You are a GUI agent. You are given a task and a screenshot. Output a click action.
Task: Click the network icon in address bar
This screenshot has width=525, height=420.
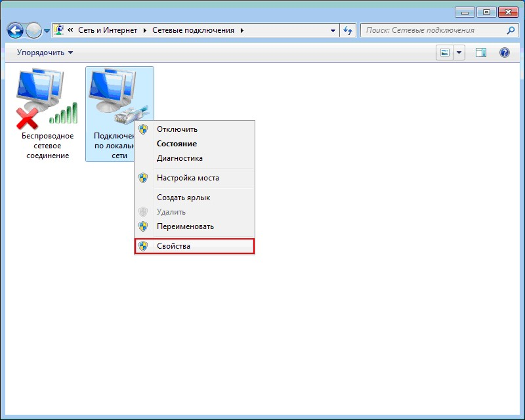pyautogui.click(x=60, y=30)
